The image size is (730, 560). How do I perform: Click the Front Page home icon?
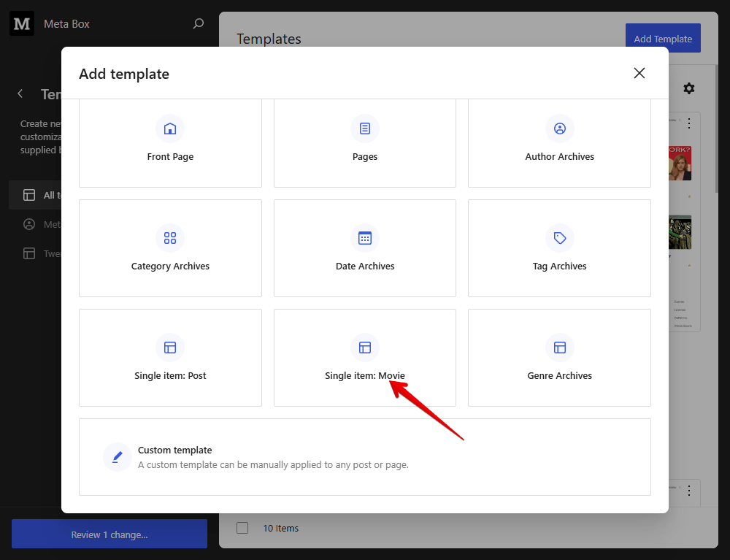[x=170, y=129]
